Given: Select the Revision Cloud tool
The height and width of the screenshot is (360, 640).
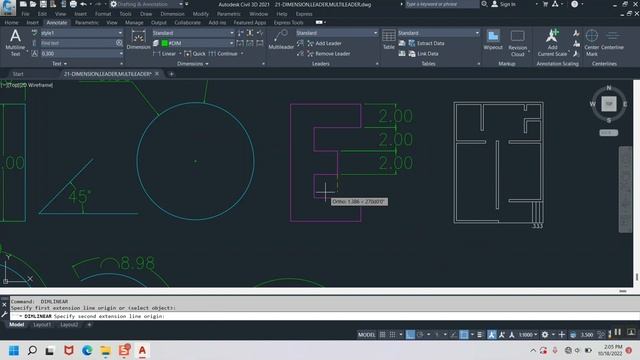Looking at the screenshot, I should click(x=518, y=42).
